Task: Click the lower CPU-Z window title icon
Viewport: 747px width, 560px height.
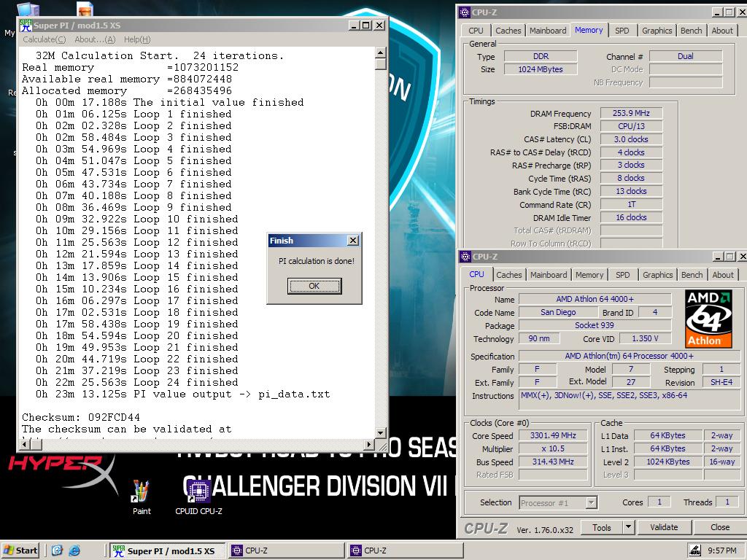Action: [465, 257]
